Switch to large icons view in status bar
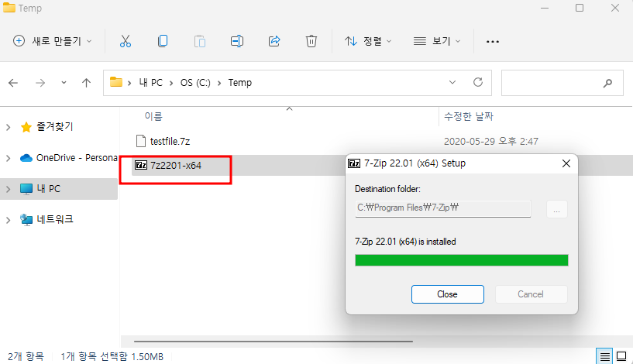This screenshot has width=633, height=364. click(x=621, y=357)
